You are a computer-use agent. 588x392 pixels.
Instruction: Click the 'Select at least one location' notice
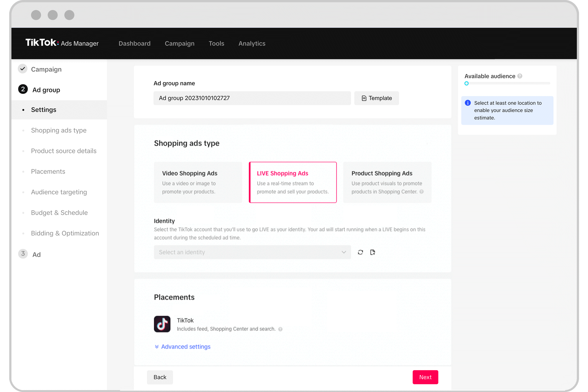click(507, 110)
